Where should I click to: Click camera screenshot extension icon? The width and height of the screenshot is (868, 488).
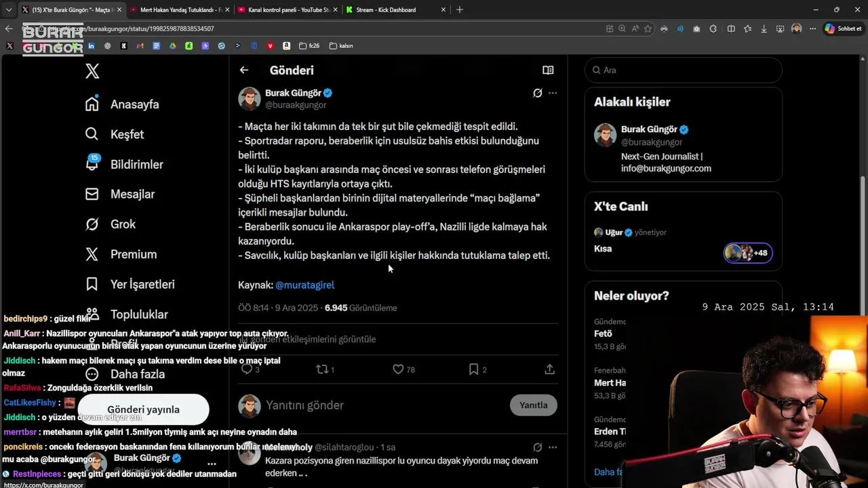pyautogui.click(x=696, y=28)
